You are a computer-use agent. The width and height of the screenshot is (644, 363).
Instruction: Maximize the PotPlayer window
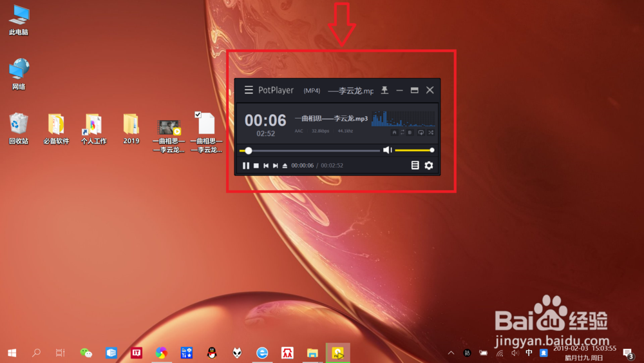[x=414, y=90]
